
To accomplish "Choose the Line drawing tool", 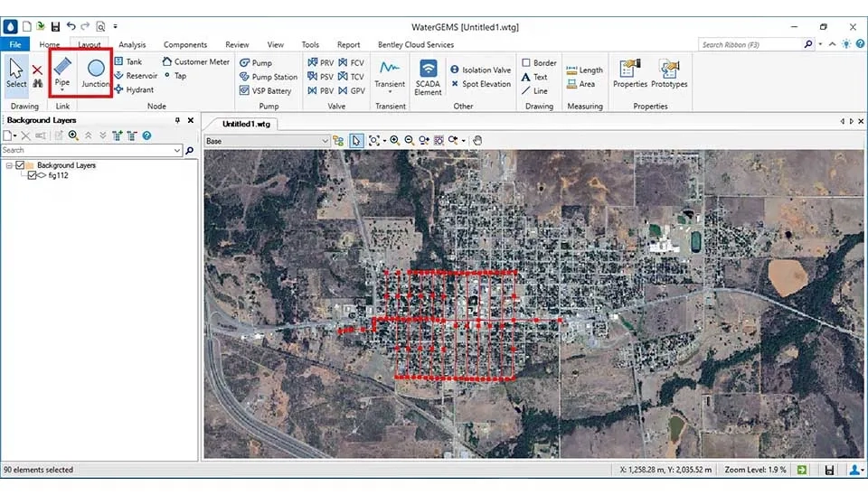I will tap(534, 90).
